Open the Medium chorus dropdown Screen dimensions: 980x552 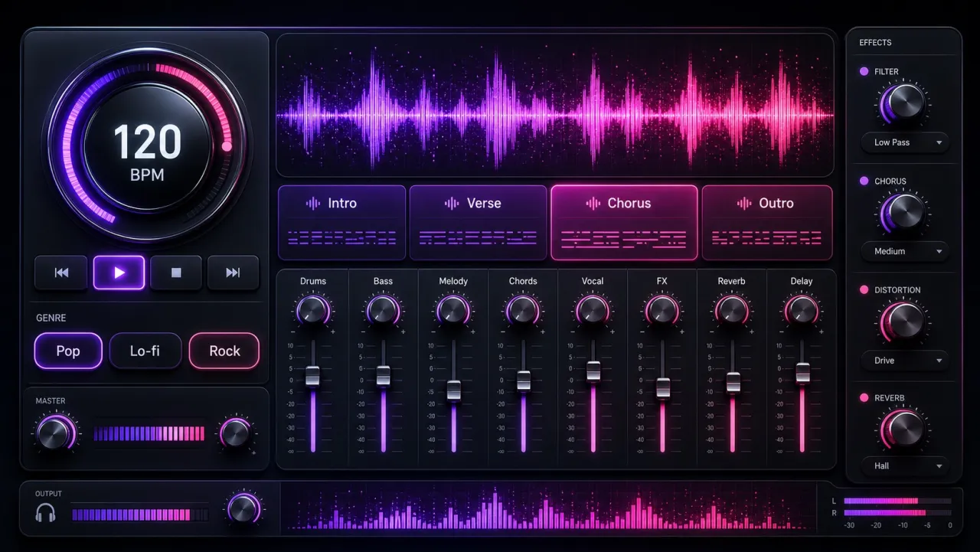coord(905,251)
